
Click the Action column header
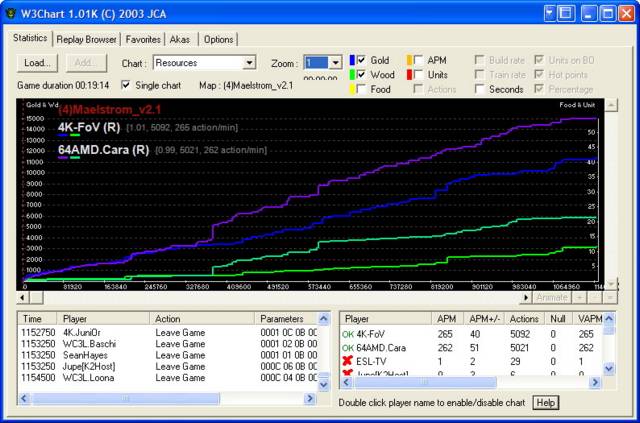[202, 319]
